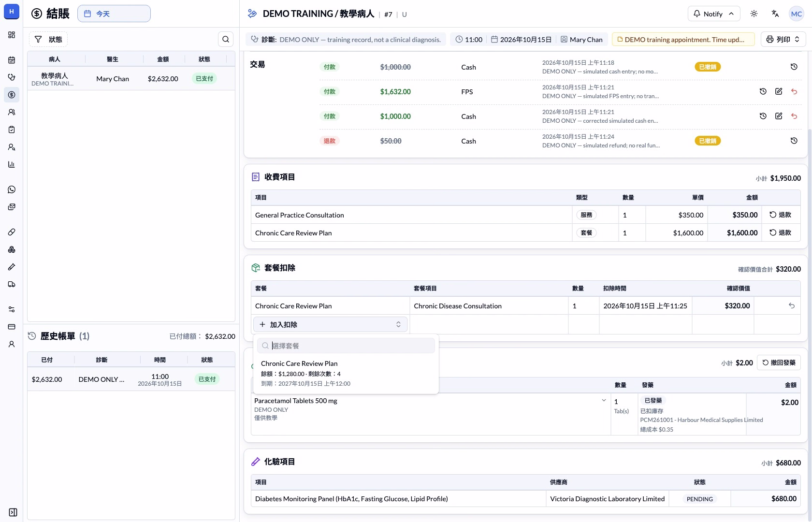Click the 選擇套餐 search field
The image size is (812, 522).
point(346,346)
